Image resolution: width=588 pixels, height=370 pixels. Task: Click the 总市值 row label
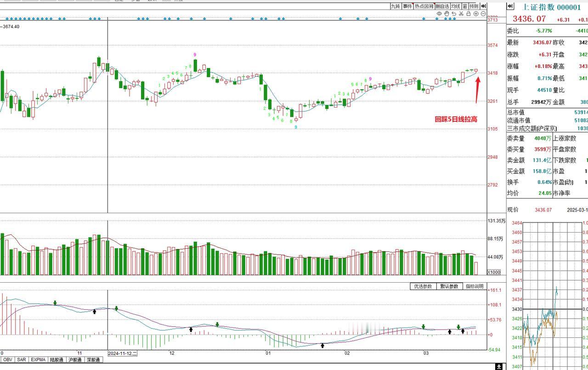click(516, 112)
